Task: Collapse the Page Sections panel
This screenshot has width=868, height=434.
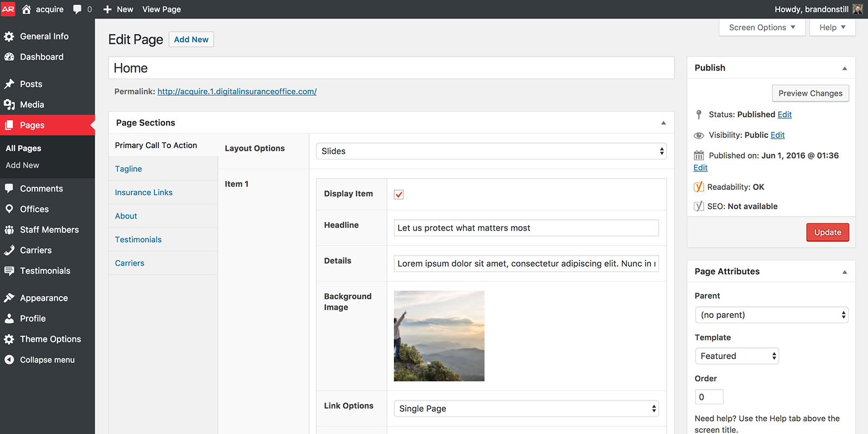Action: point(663,123)
